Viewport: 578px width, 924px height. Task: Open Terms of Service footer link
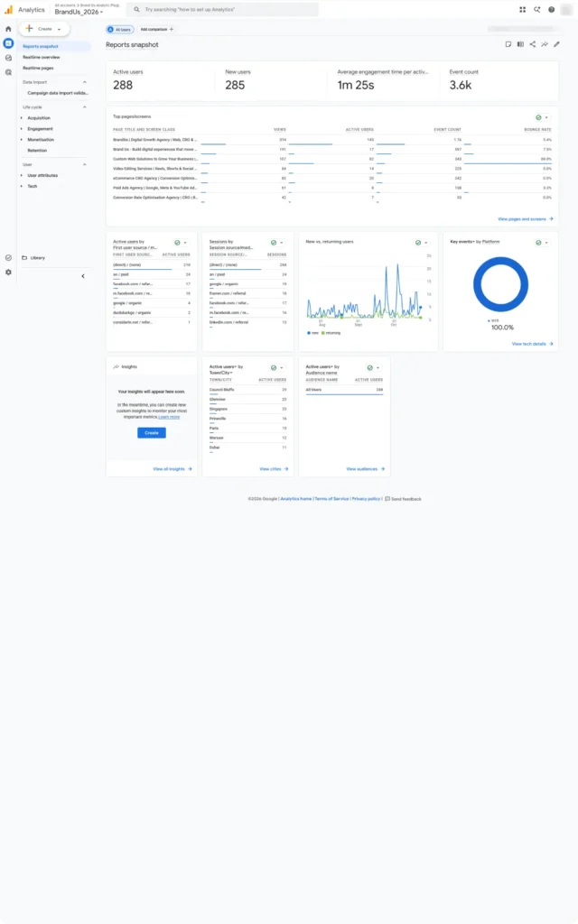pyautogui.click(x=331, y=498)
